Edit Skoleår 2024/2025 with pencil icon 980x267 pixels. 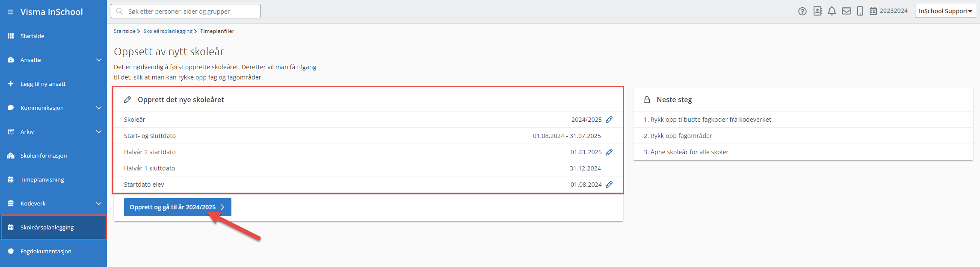pyautogui.click(x=609, y=120)
